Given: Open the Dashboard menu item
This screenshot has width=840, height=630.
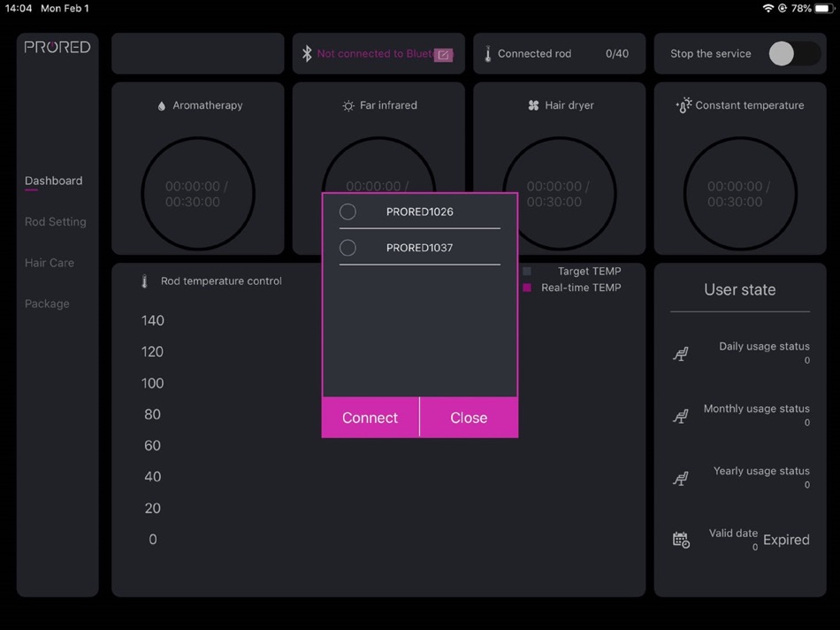Looking at the screenshot, I should (x=54, y=181).
